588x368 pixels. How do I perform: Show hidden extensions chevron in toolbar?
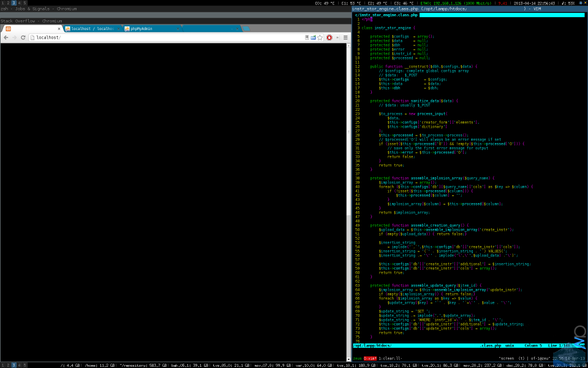337,37
